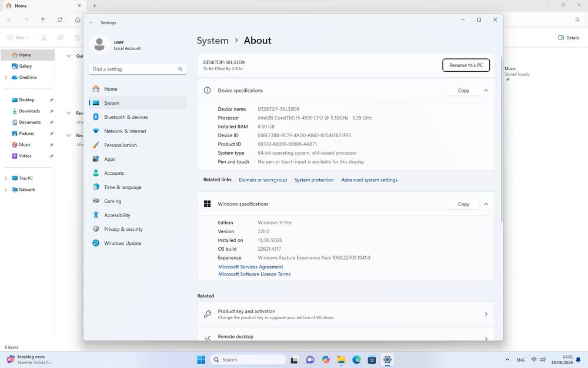Viewport: 588px width, 368px height.
Task: Click the Settings gear on the taskbar
Action: point(387,360)
